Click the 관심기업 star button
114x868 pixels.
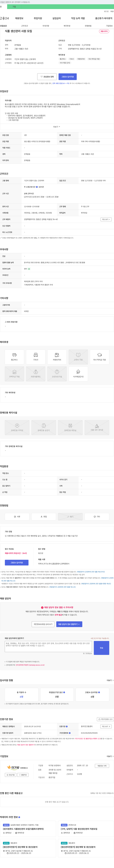coord(10,775)
